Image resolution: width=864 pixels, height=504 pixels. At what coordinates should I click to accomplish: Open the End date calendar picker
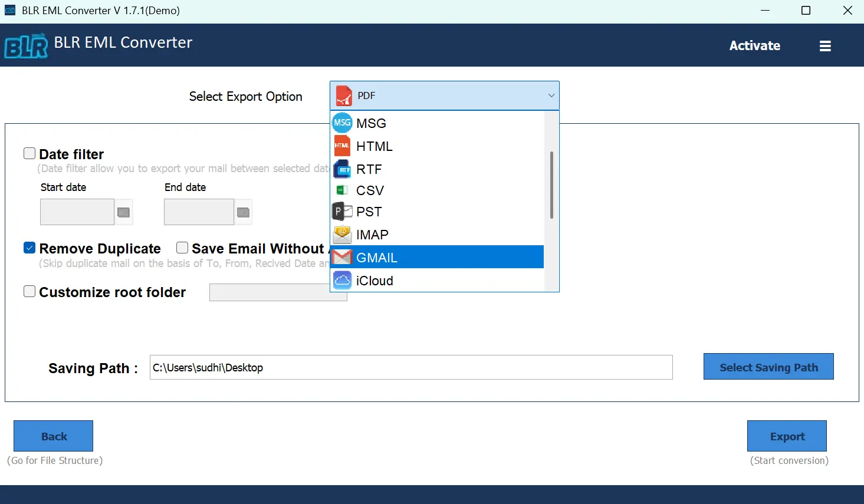(243, 212)
